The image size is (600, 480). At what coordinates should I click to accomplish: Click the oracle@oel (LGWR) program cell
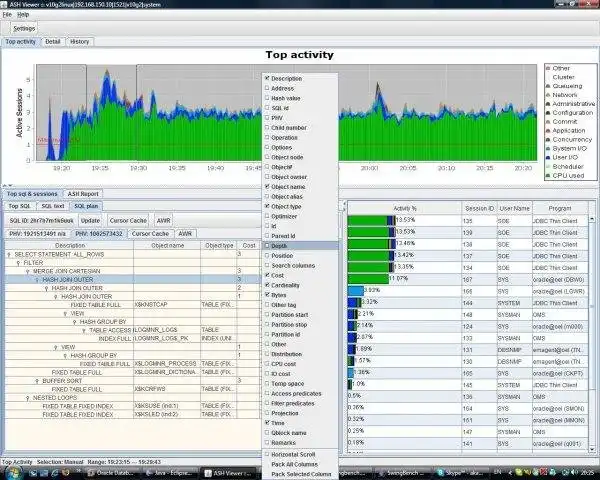coord(560,292)
